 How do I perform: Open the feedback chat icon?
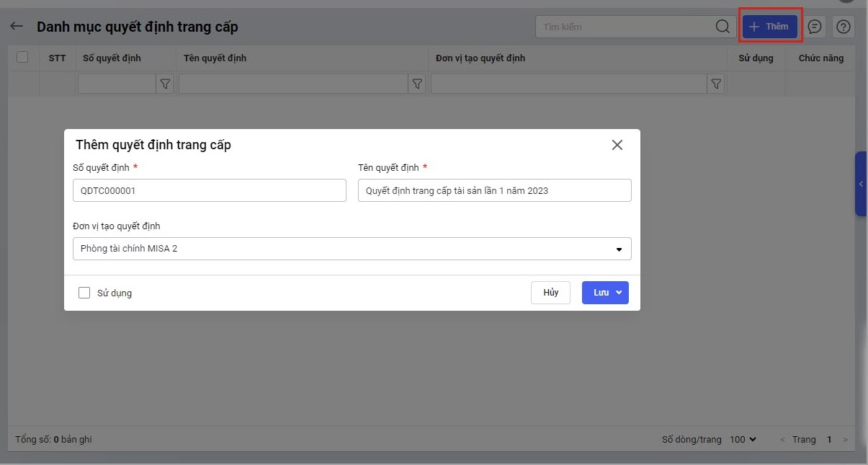tap(815, 27)
